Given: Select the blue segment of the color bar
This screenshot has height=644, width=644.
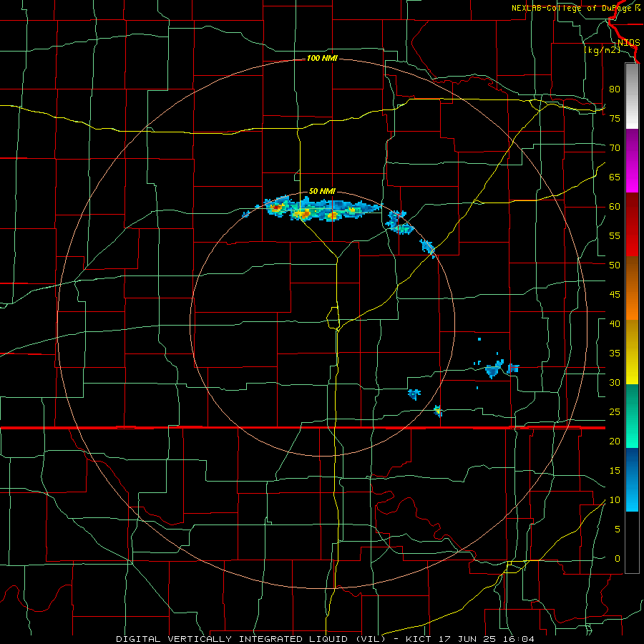Looking at the screenshot, I should (632, 479).
